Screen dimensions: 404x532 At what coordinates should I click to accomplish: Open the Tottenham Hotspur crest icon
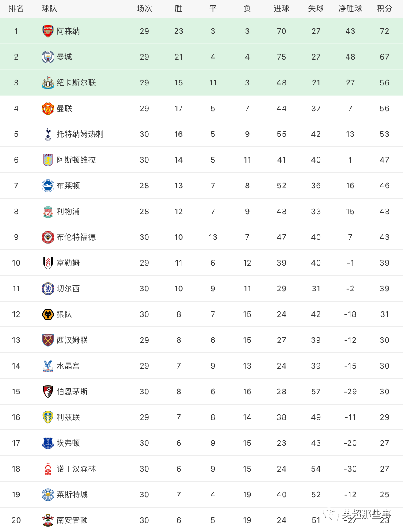(x=48, y=134)
